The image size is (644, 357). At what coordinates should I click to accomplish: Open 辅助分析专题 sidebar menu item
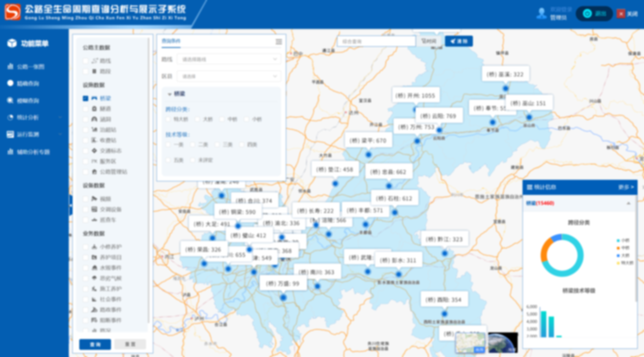click(33, 152)
